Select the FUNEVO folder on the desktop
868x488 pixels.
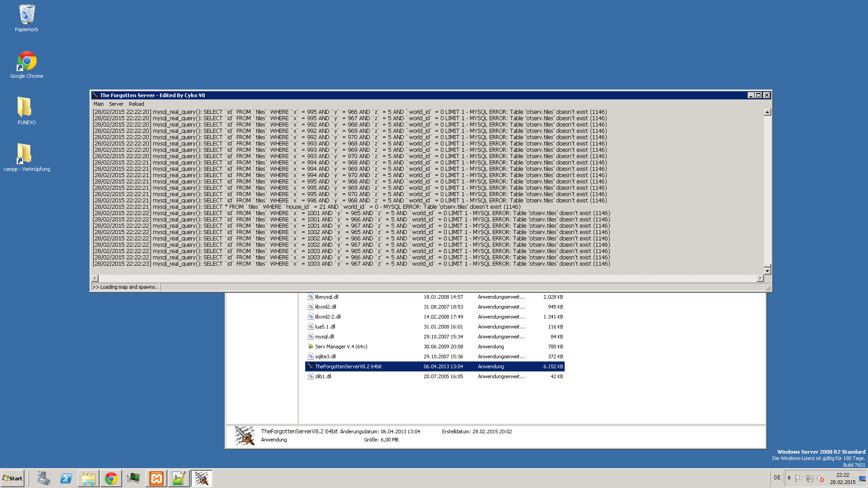coord(27,111)
